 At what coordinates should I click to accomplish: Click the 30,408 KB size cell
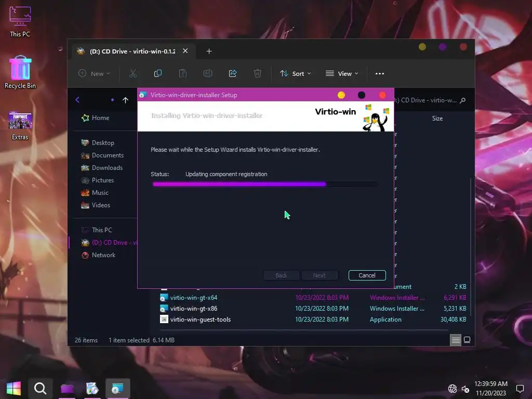pyautogui.click(x=453, y=320)
